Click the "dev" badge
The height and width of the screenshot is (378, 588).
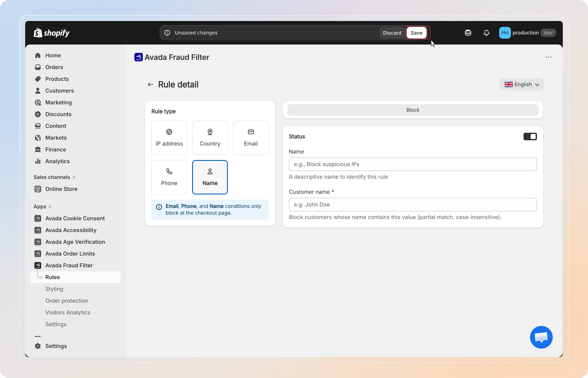(x=548, y=33)
